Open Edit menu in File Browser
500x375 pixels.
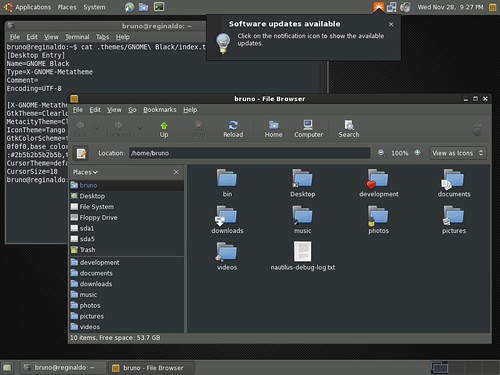point(95,110)
